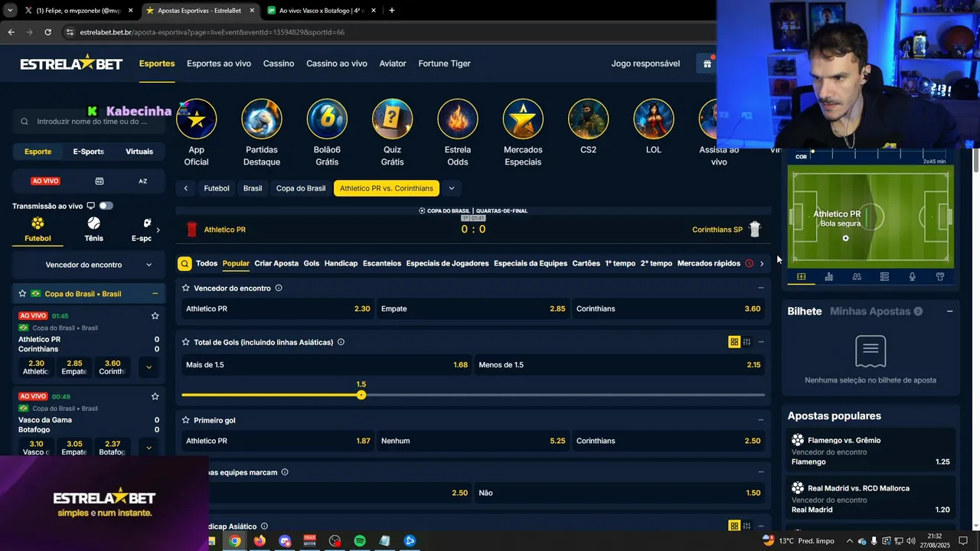Open the commentary microphone icon in tracker
980x551 pixels.
[912, 276]
